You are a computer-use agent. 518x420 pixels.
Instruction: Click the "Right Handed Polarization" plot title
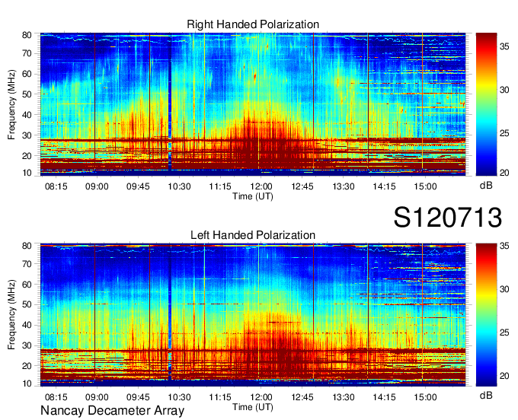tap(253, 24)
